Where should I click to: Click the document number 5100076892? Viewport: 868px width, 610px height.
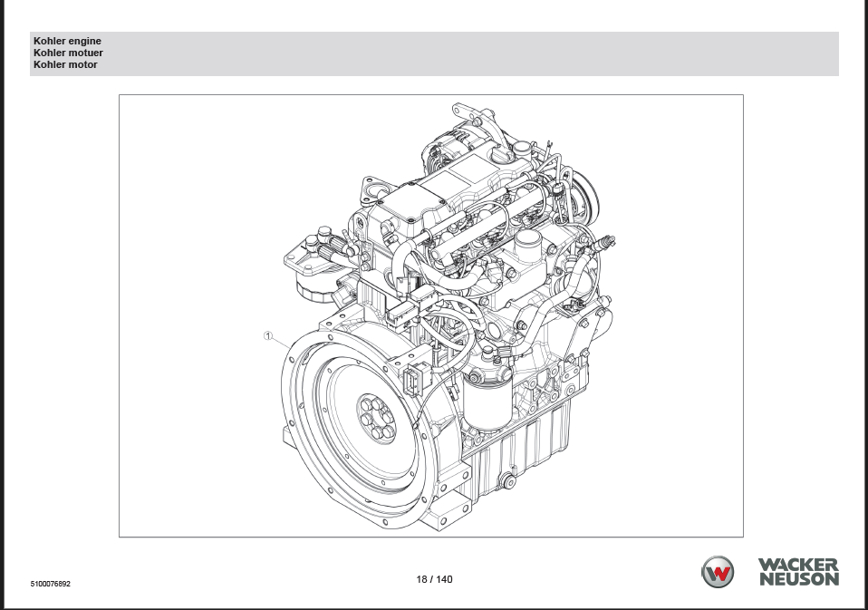pyautogui.click(x=50, y=584)
